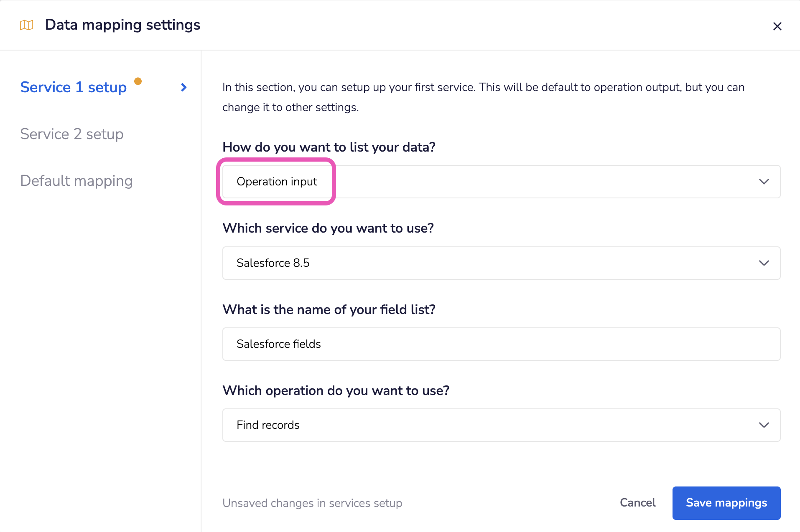Click the question How do you want to list your data
The height and width of the screenshot is (532, 800).
coord(329,147)
